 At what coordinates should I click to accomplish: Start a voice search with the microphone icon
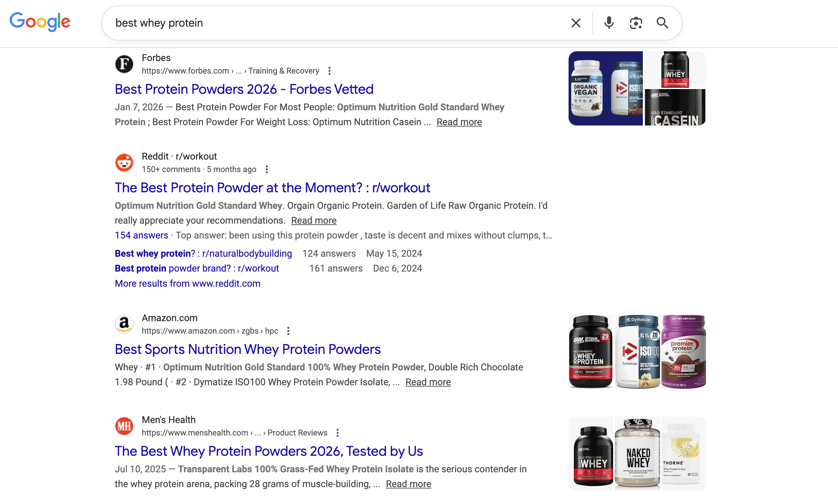608,22
